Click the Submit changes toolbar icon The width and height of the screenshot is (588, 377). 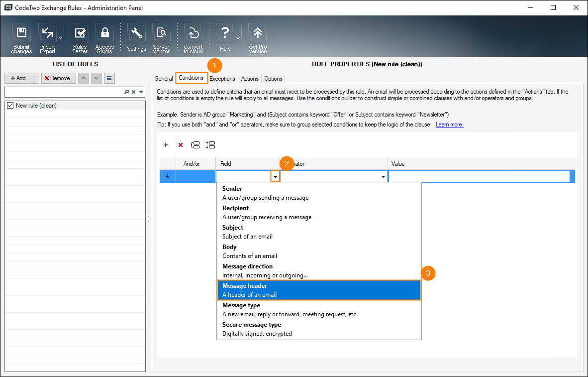click(21, 39)
